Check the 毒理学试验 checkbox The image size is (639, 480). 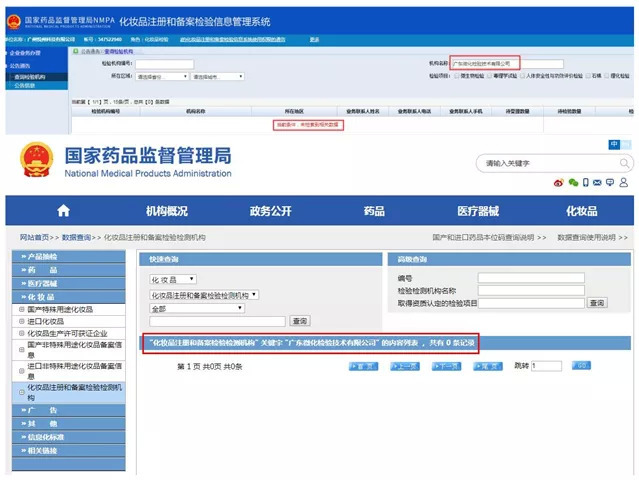click(x=489, y=76)
